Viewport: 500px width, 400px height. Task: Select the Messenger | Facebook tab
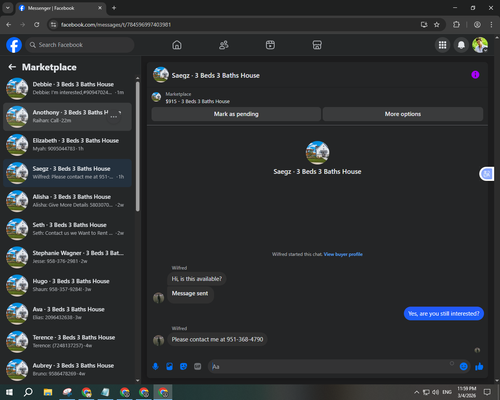61,8
